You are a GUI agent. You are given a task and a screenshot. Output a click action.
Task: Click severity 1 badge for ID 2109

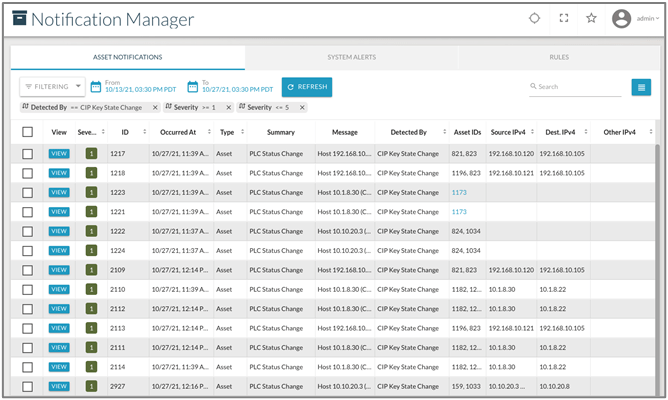(91, 270)
